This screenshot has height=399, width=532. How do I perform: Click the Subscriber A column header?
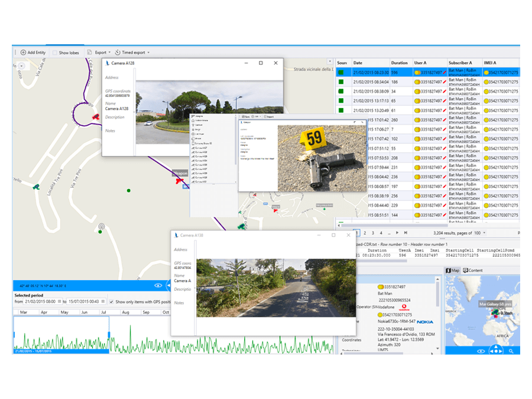coord(465,63)
